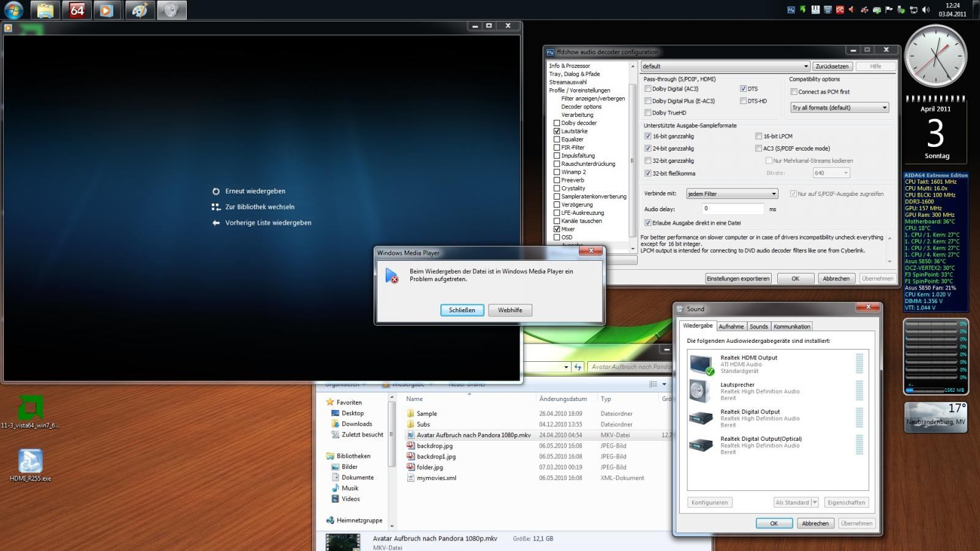Click Zurücksetzen button in ffdshow
This screenshot has width=980, height=551.
[832, 66]
